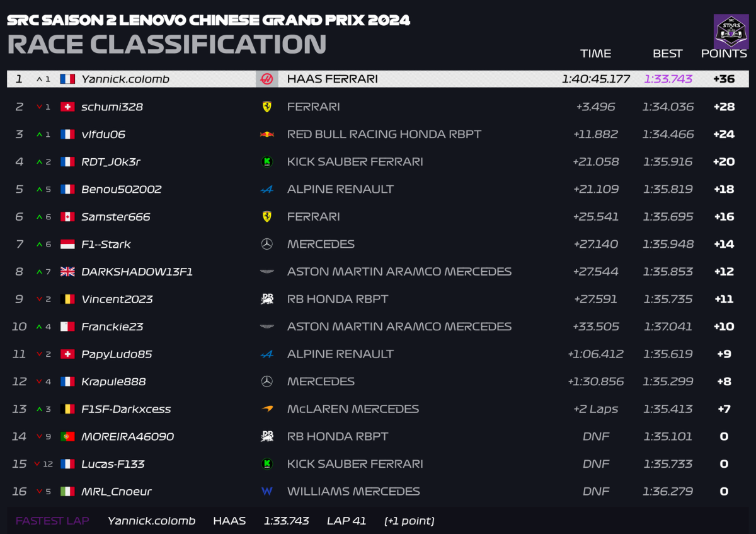756x534 pixels.
Task: Click the Portuguese flag next to MOREIRA46090
Action: point(67,436)
